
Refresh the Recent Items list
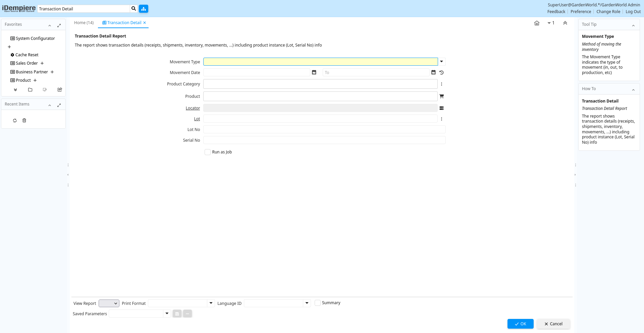(15, 121)
